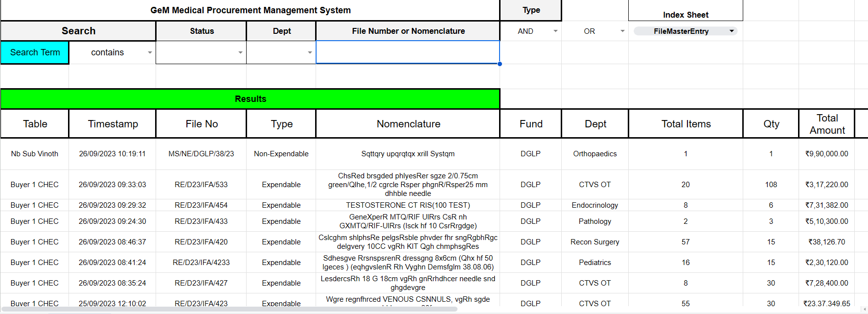This screenshot has height=314, width=868.
Task: Select amount ₹3,17,220.00
Action: pos(827,185)
